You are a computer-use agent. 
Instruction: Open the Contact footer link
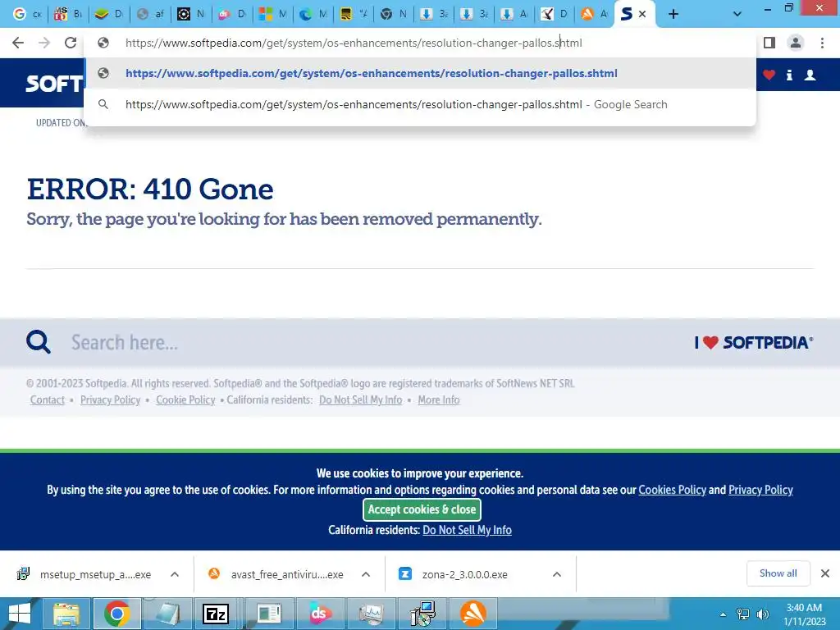pyautogui.click(x=47, y=400)
